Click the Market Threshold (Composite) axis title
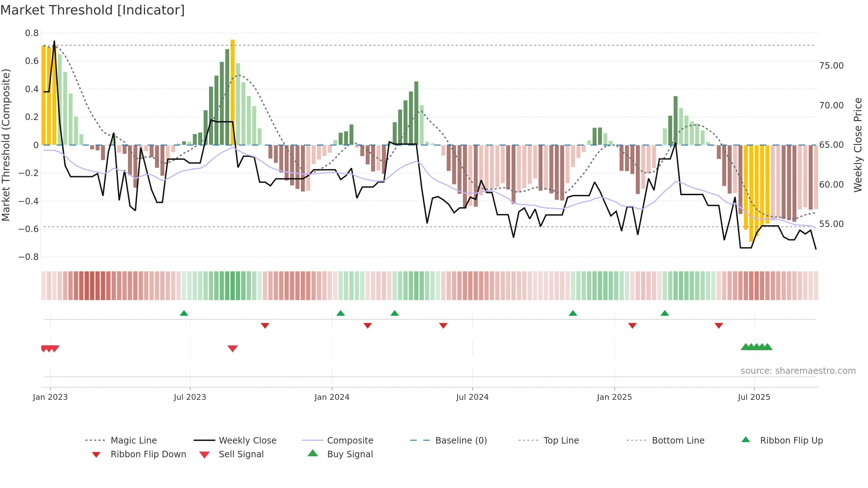The image size is (868, 488). pos(6,145)
